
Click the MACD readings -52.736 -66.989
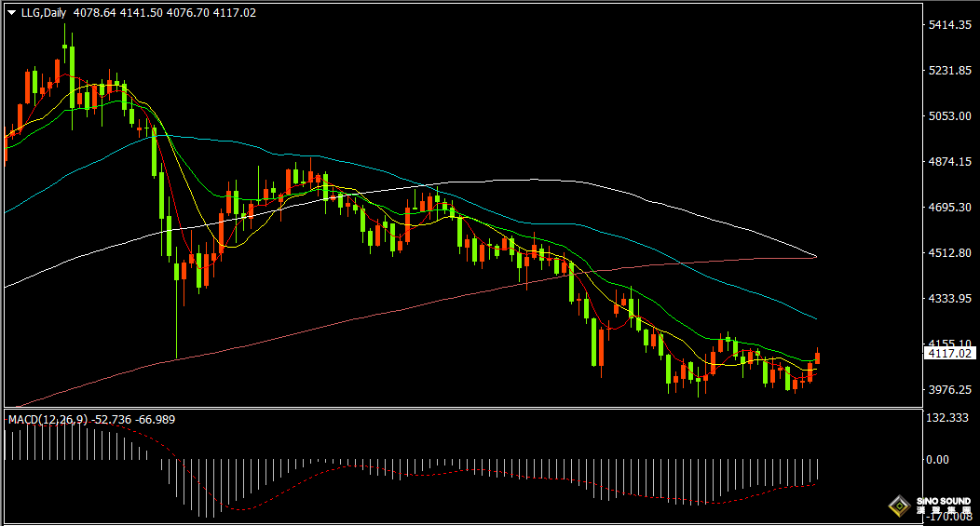pyautogui.click(x=133, y=420)
